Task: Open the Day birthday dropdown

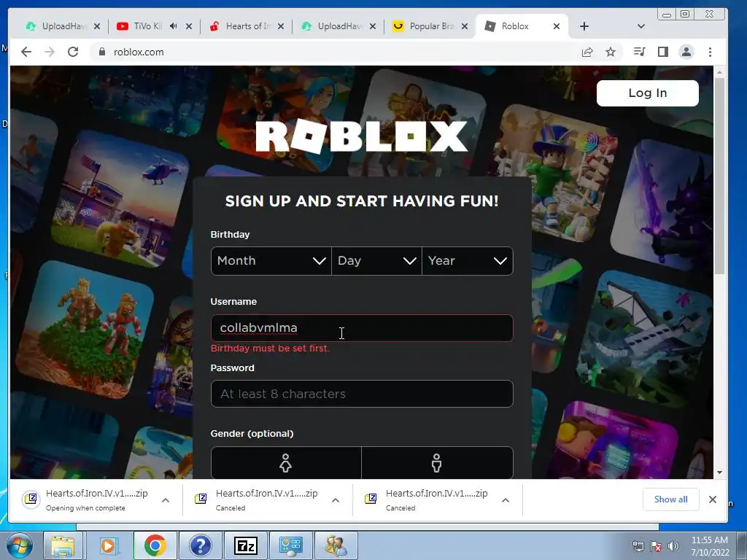Action: 376,261
